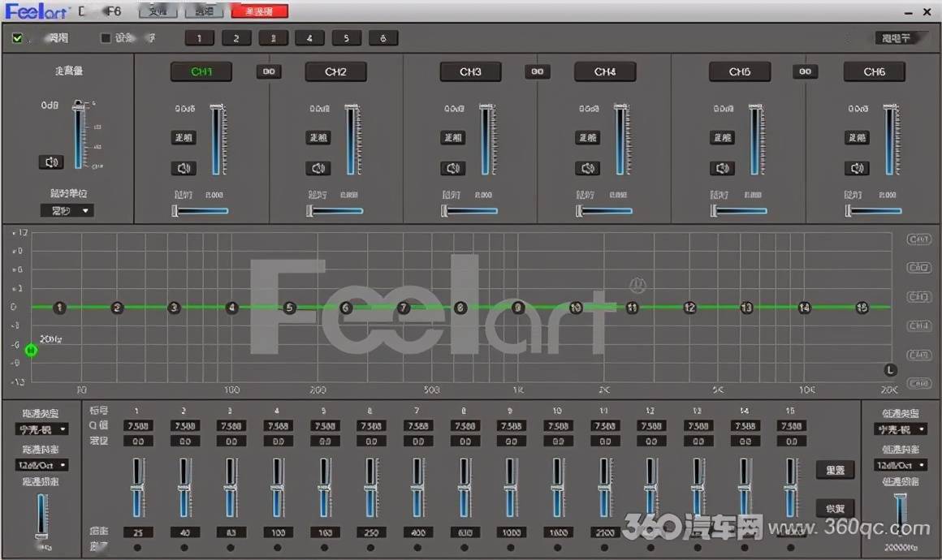Click the master volume mute speaker icon
This screenshot has width=942, height=560.
click(x=51, y=162)
